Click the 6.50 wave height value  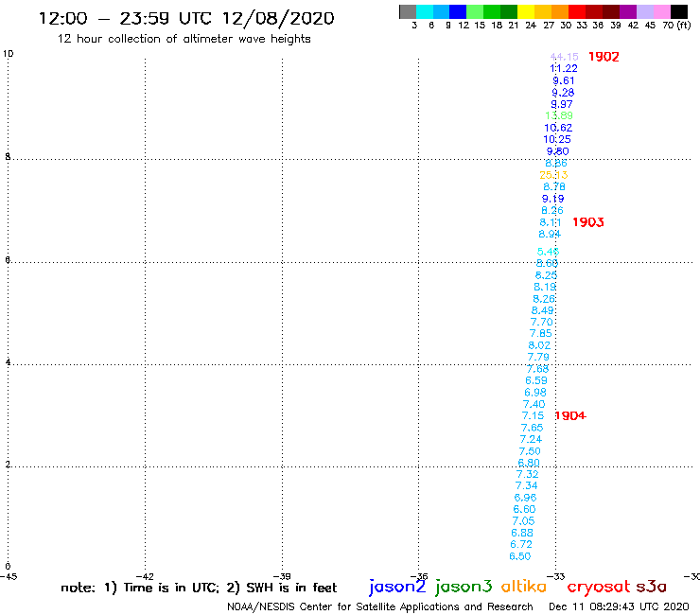(520, 556)
